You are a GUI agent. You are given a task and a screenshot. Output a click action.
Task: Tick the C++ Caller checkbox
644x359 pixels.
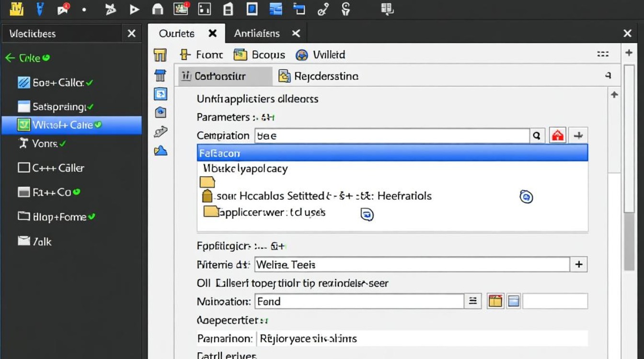coord(24,168)
